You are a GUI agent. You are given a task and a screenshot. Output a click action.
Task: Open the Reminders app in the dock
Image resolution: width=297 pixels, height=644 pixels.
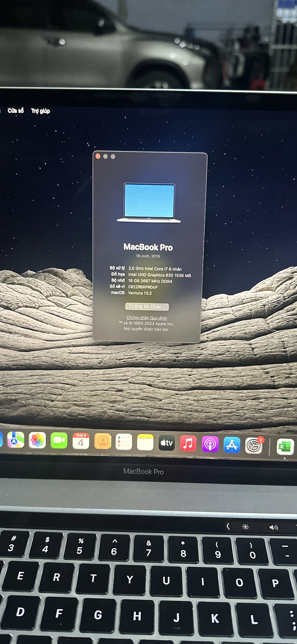[x=124, y=442]
